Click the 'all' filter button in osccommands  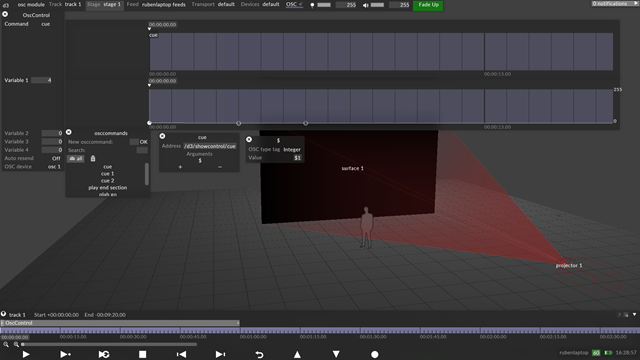tap(76, 158)
